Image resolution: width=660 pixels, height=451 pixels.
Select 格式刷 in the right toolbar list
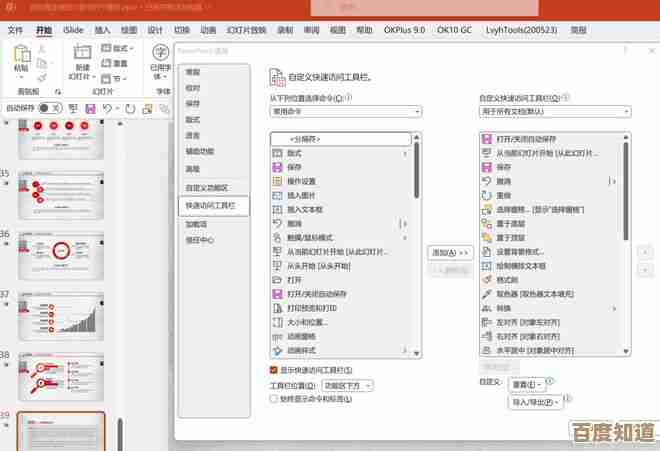coord(551,280)
